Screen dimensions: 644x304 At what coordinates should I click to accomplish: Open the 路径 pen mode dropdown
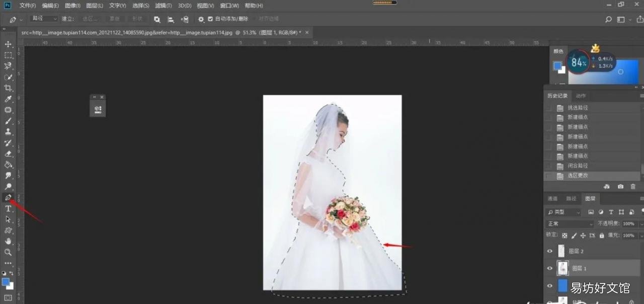coord(44,19)
